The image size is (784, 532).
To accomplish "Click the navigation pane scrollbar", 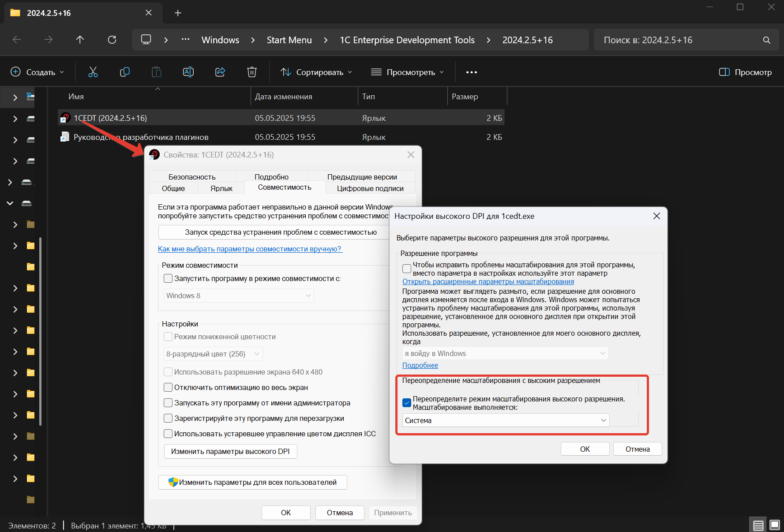I will (x=41, y=331).
